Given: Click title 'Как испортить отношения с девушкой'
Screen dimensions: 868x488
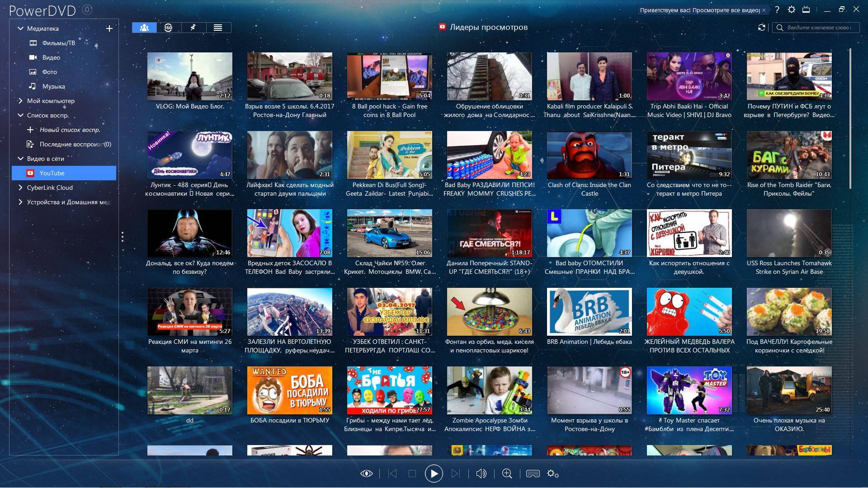Looking at the screenshot, I should pyautogui.click(x=689, y=267).
